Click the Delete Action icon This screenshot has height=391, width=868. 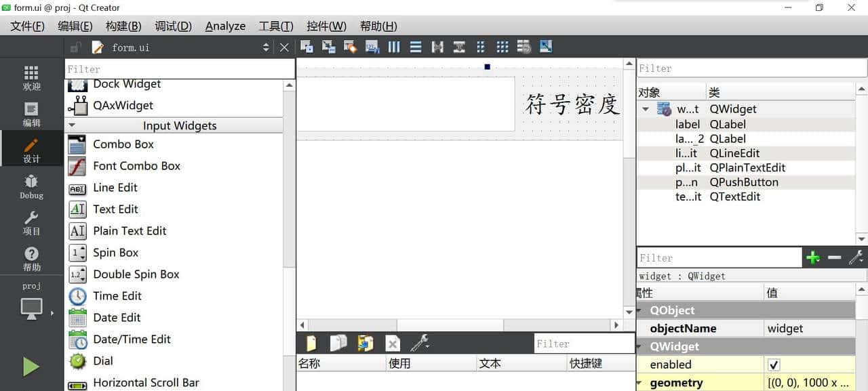click(393, 343)
